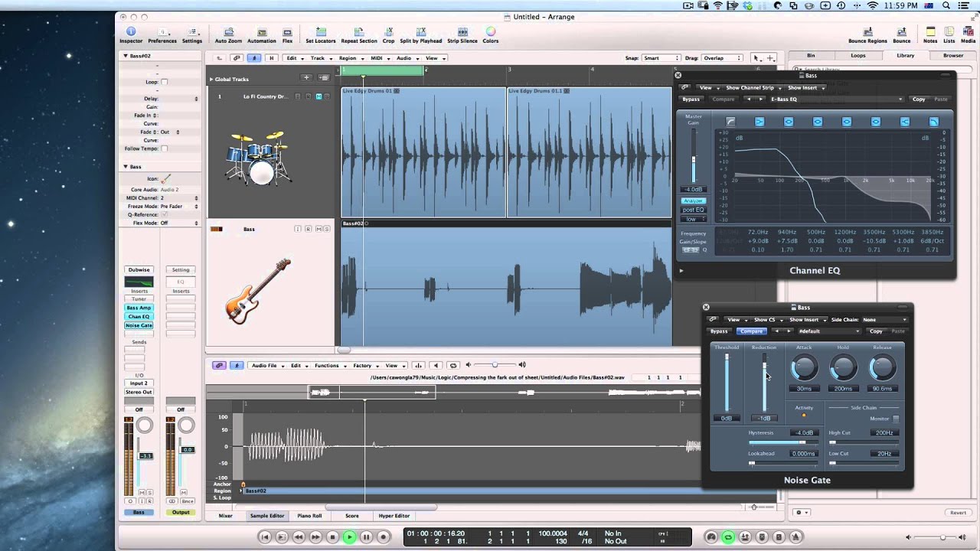Open the Arrange Region menu
Screen dimensions: 980x551
pos(349,58)
